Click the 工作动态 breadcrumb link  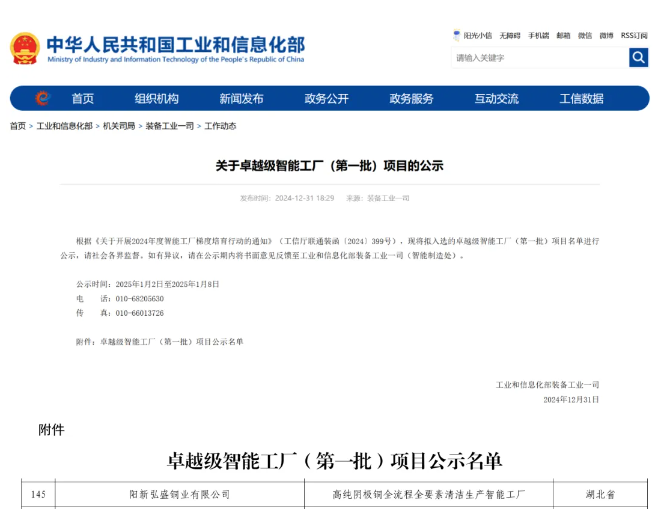pos(221,126)
